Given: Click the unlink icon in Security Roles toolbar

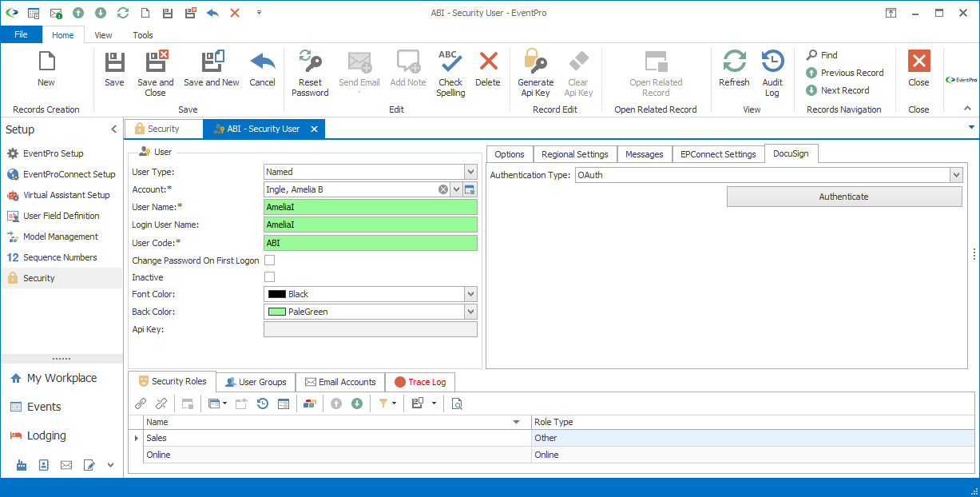Looking at the screenshot, I should coord(161,404).
